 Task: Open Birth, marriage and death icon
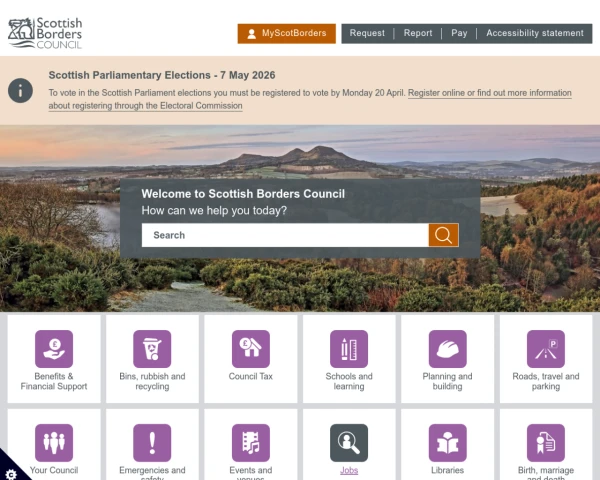coord(546,443)
